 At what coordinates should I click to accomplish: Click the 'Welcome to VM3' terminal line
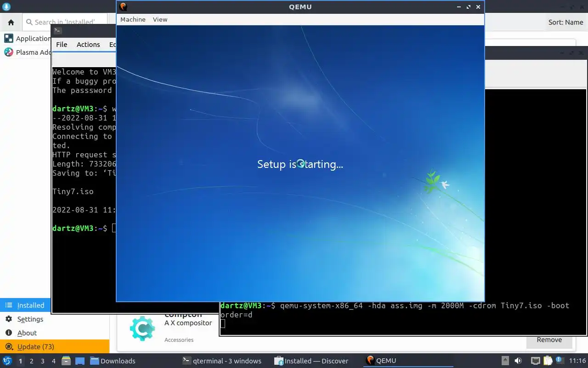tap(84, 72)
